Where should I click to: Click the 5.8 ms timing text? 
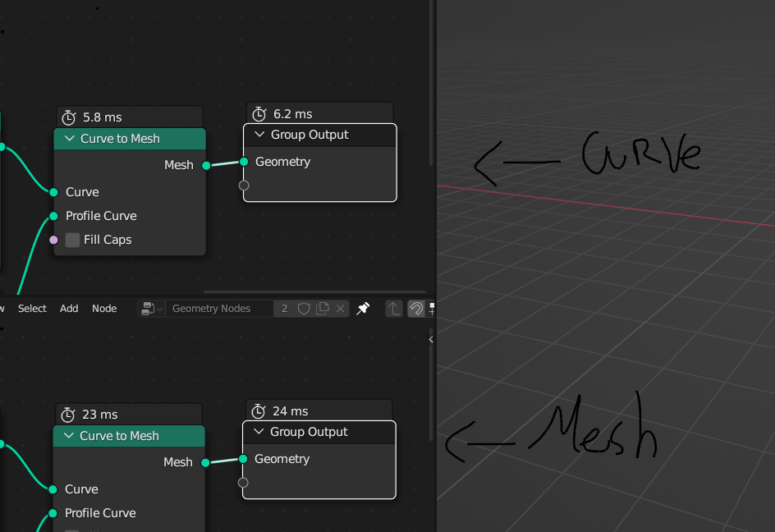point(103,117)
